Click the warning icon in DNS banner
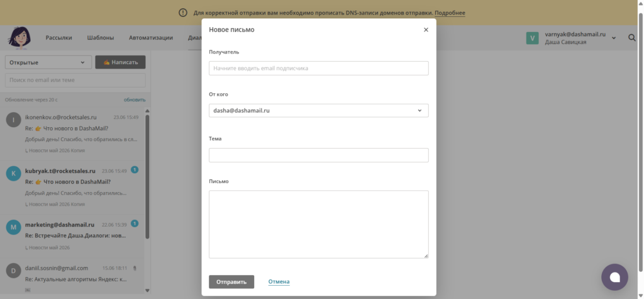The height and width of the screenshot is (299, 644). pos(183,13)
